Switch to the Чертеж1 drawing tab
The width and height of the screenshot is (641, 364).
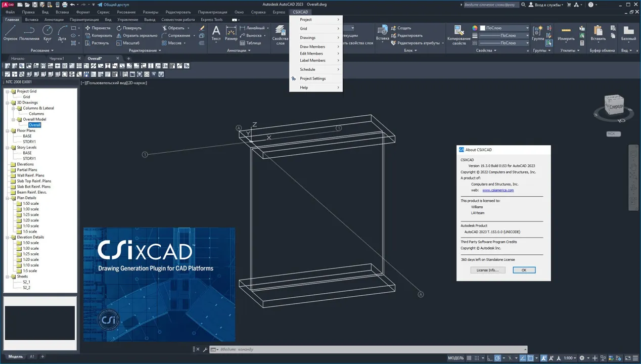[57, 59]
